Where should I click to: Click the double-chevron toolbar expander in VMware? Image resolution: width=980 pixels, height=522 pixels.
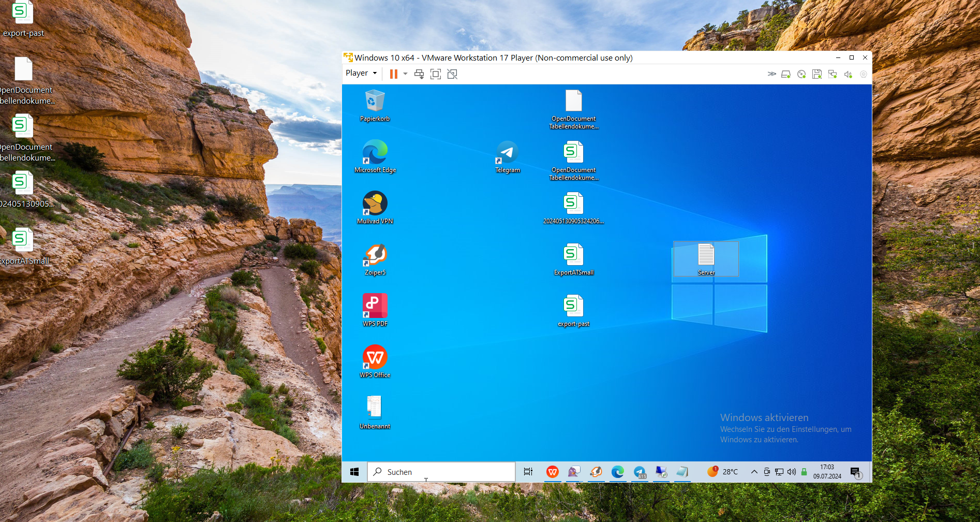pyautogui.click(x=771, y=74)
